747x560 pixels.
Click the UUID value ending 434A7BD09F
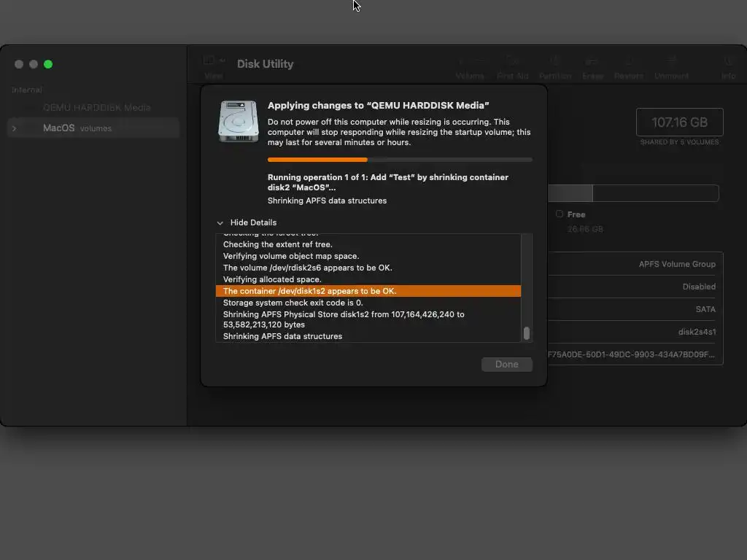tap(631, 355)
